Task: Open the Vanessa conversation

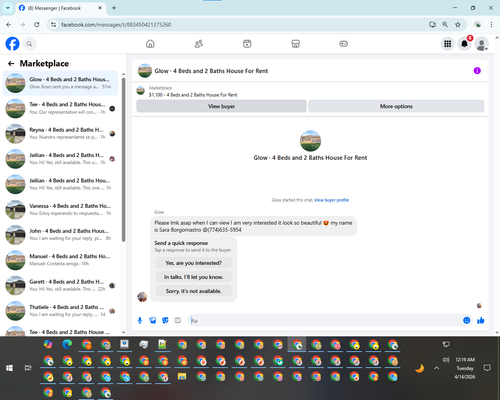Action: click(x=60, y=210)
